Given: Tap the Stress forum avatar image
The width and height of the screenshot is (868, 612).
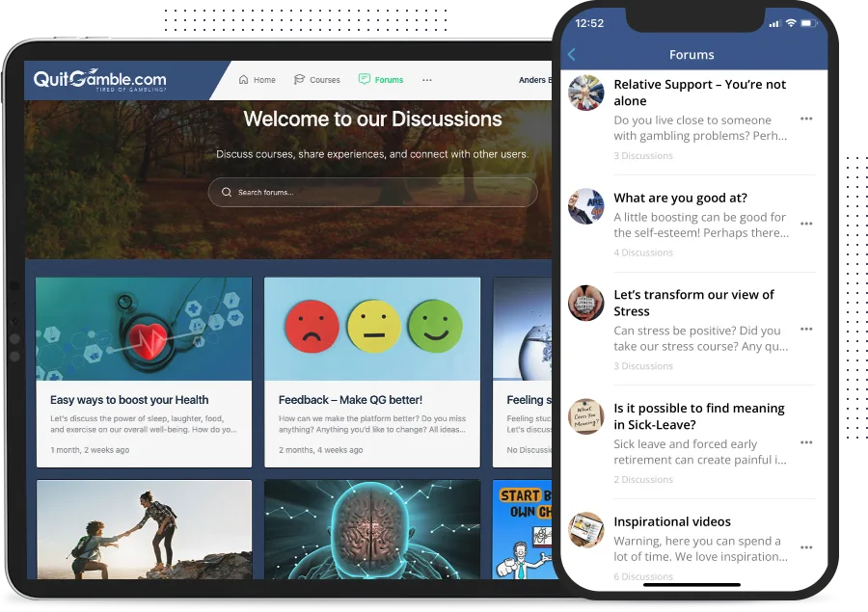Looking at the screenshot, I should tap(585, 303).
